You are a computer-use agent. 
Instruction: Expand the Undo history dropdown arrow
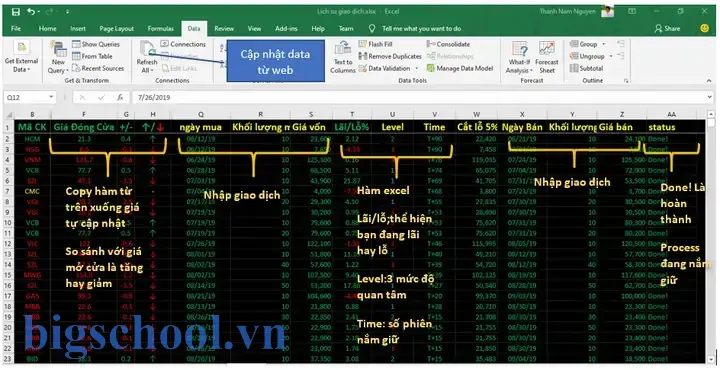[x=38, y=11]
